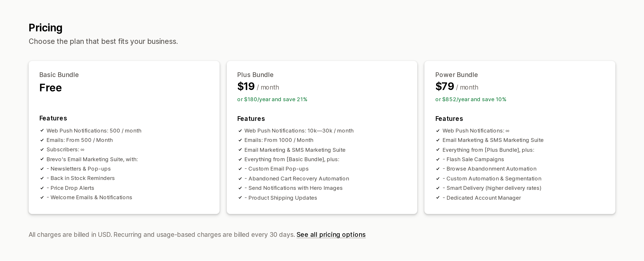Click checkmark beside Web Push Notifications: 10k—30k
The image size is (644, 261).
click(x=240, y=131)
